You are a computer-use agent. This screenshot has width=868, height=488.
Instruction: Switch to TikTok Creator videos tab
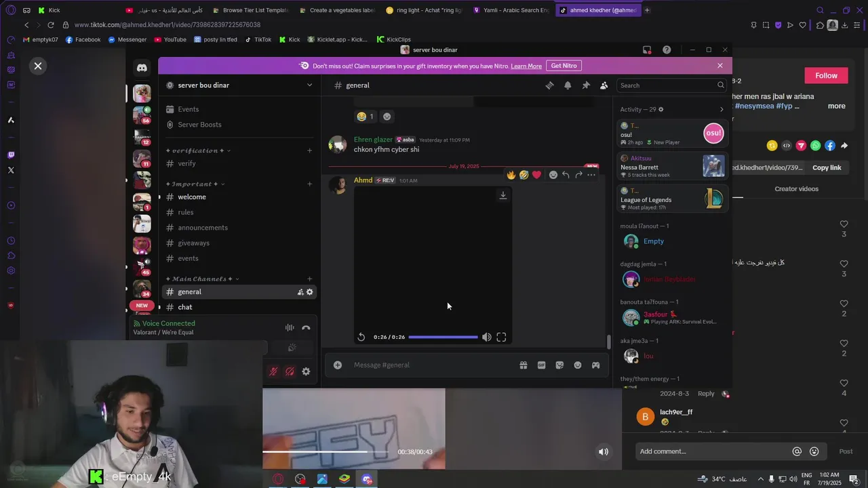coord(796,189)
